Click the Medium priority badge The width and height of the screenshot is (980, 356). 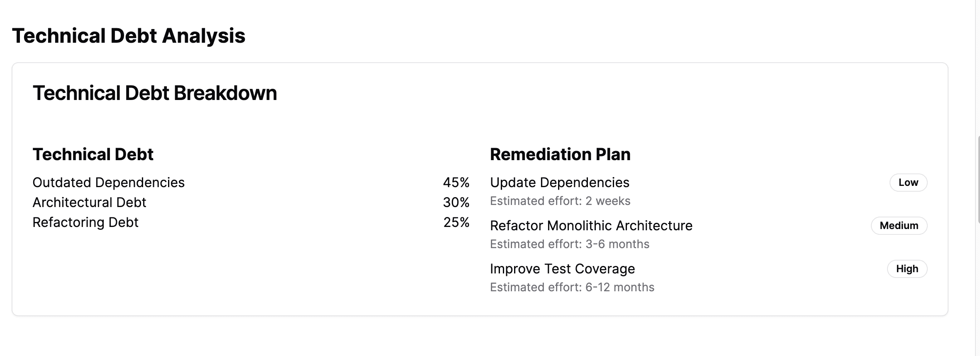tap(899, 226)
